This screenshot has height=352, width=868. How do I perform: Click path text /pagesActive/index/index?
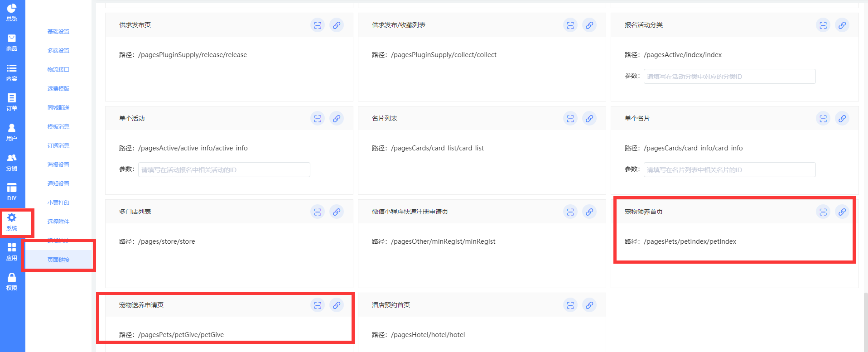(683, 55)
